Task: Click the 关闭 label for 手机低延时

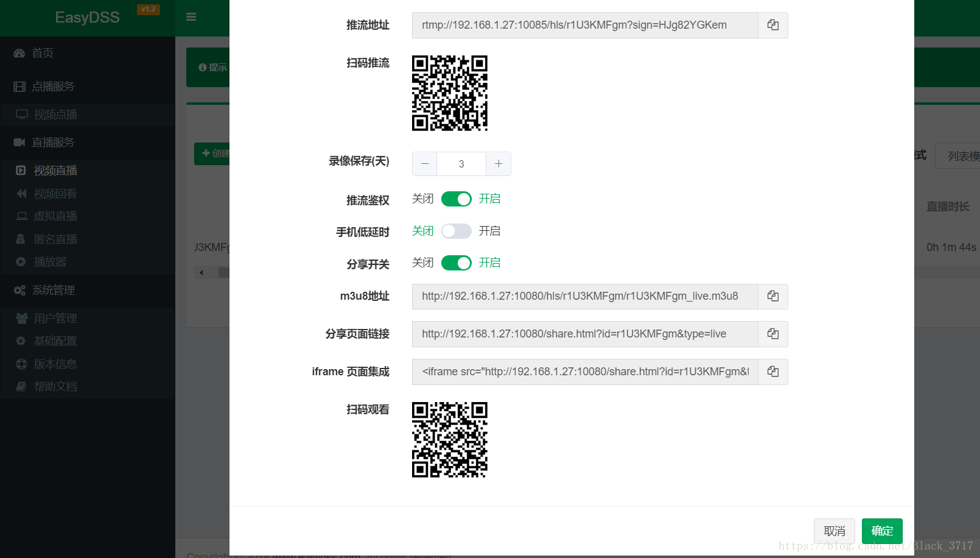Action: 423,231
